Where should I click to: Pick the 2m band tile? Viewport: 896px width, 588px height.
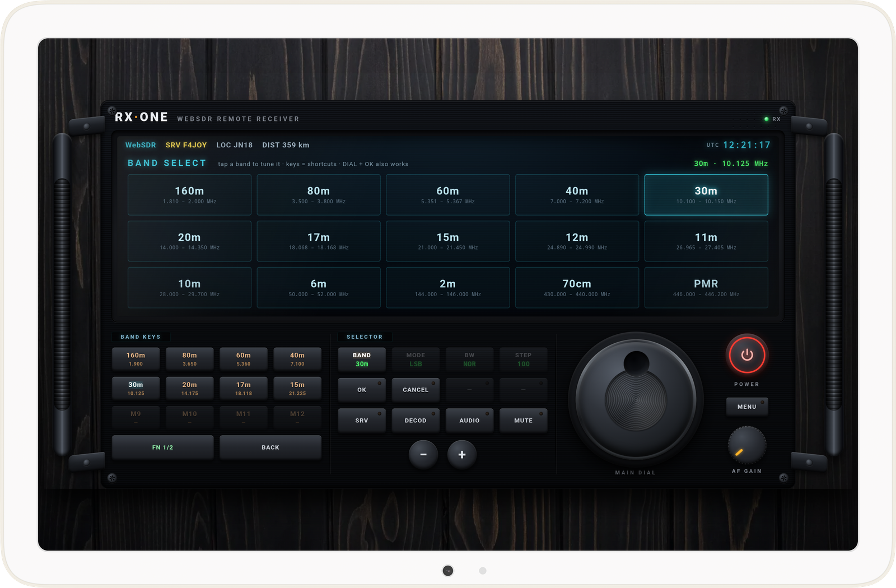point(447,287)
